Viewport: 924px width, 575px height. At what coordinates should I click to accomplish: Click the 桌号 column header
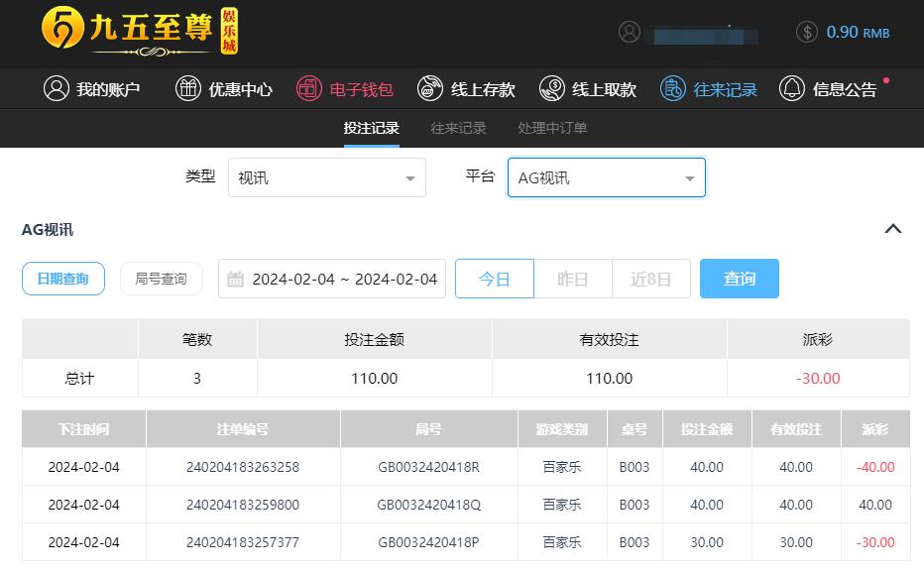click(x=635, y=429)
